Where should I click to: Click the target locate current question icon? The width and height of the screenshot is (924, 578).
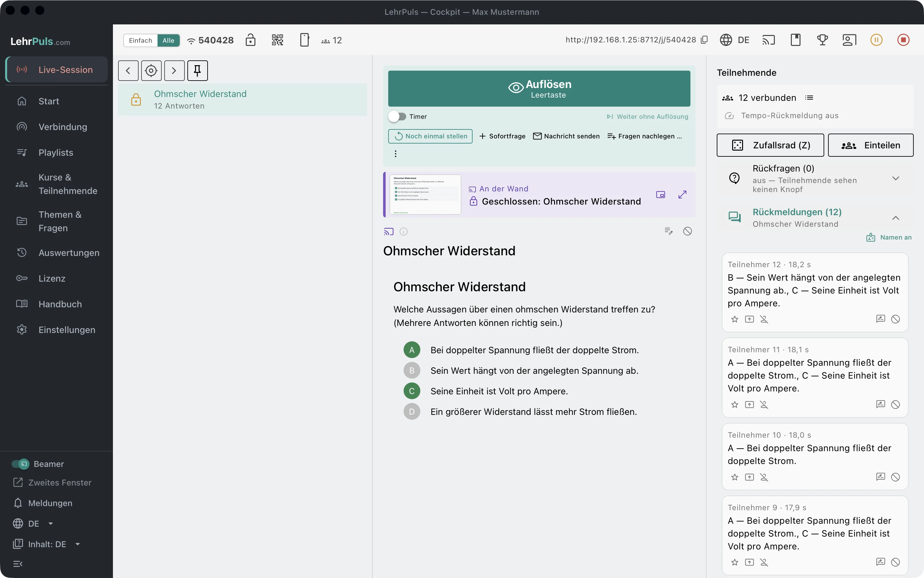pos(151,71)
